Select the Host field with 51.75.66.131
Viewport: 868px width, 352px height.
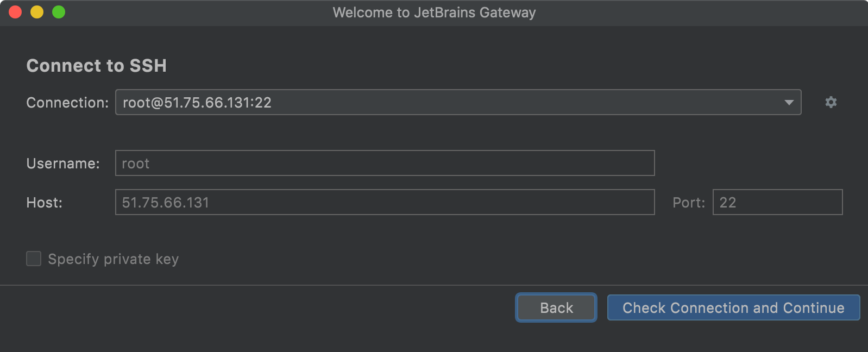coord(384,202)
